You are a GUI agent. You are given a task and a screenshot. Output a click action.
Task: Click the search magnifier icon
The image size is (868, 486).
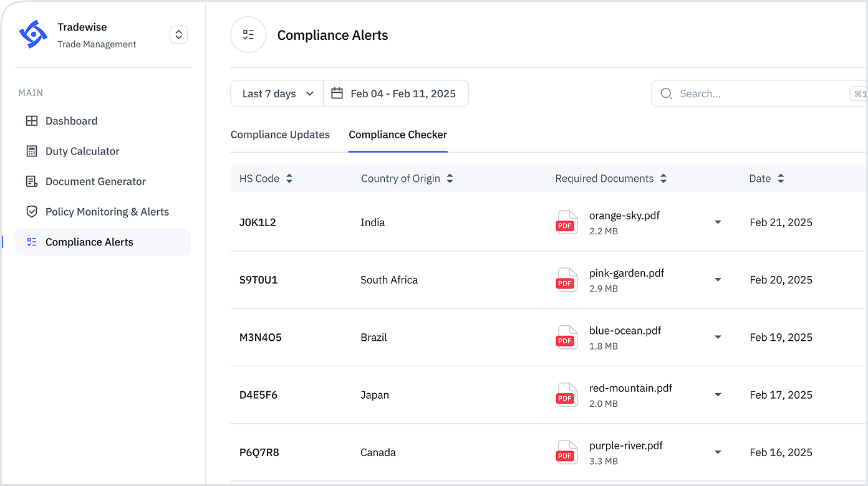pyautogui.click(x=666, y=93)
